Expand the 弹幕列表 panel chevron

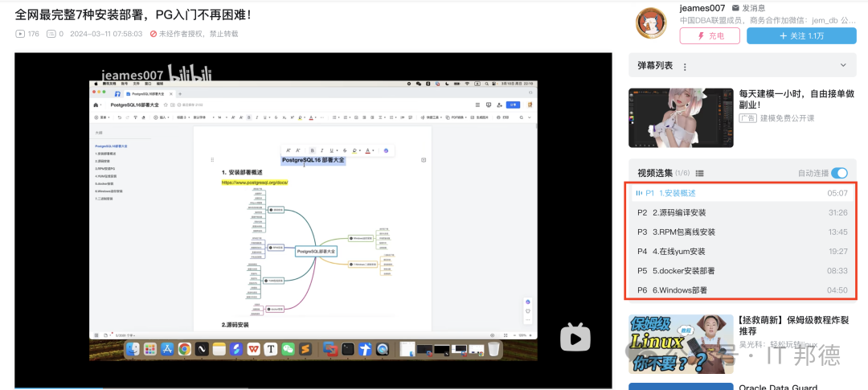(842, 65)
